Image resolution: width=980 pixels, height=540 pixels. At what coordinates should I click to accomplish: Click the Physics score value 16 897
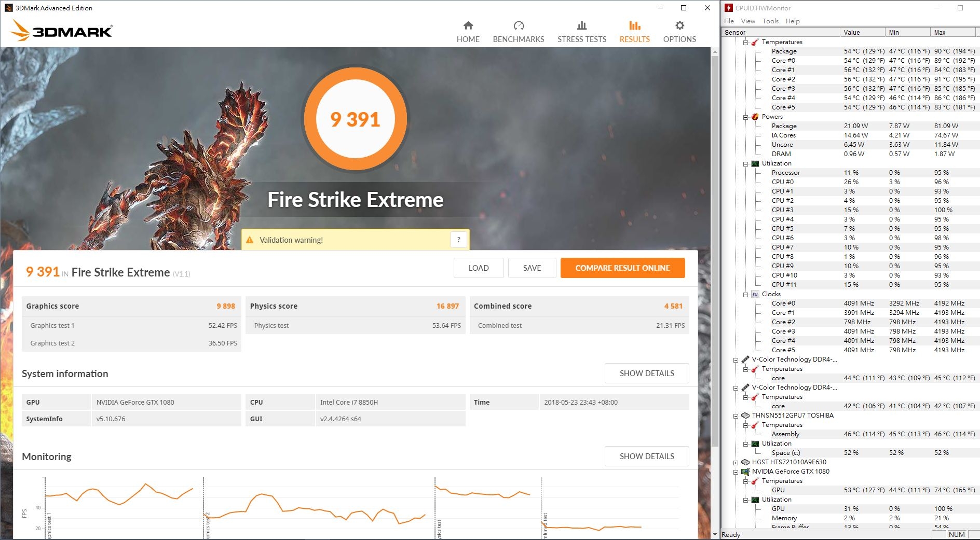[x=447, y=306]
